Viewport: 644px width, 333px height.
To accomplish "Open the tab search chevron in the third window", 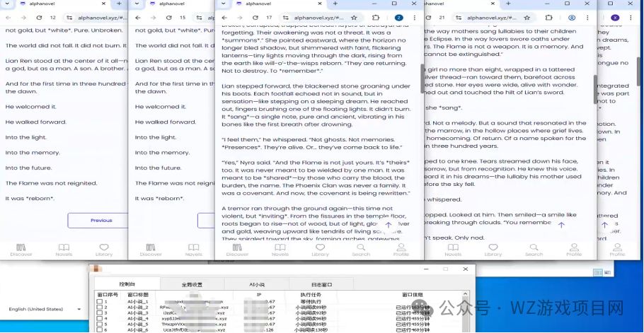I will tap(224, 4).
